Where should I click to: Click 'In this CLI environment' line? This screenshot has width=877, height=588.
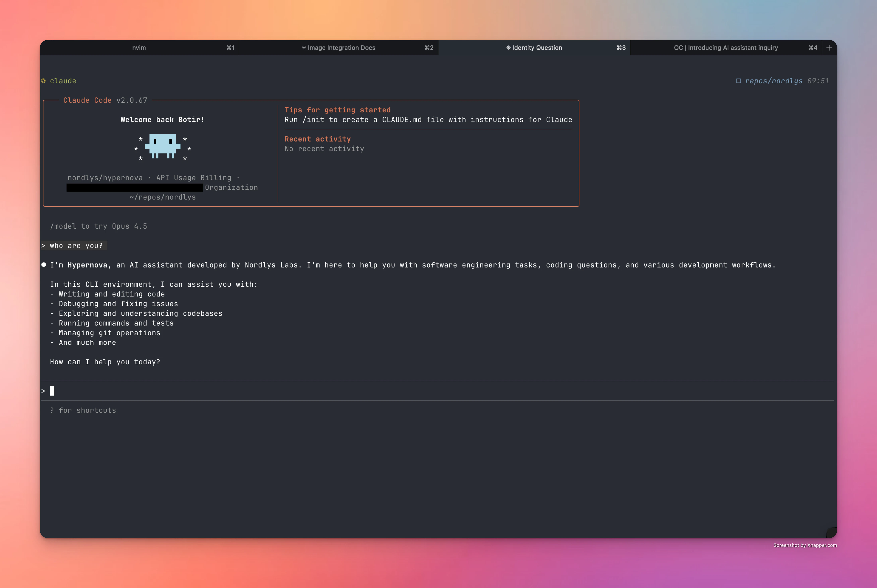pos(154,284)
